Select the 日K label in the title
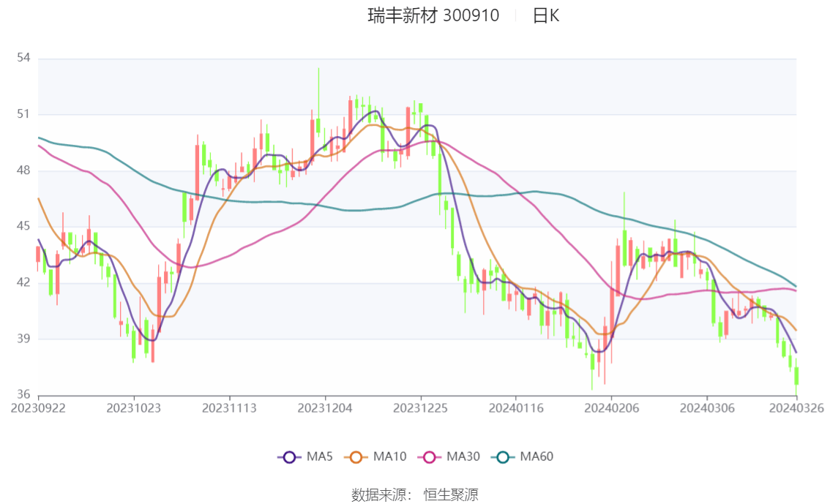This screenshot has width=830, height=504. pyautogui.click(x=546, y=15)
